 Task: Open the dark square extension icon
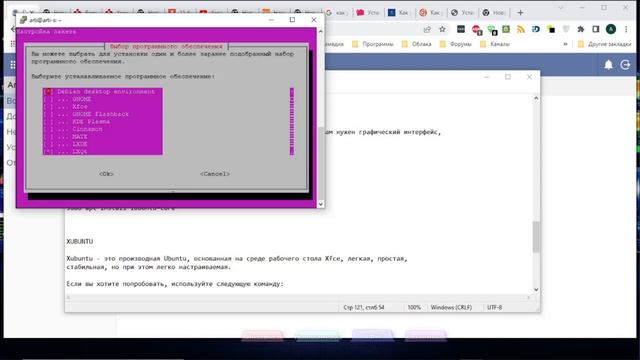461,29
